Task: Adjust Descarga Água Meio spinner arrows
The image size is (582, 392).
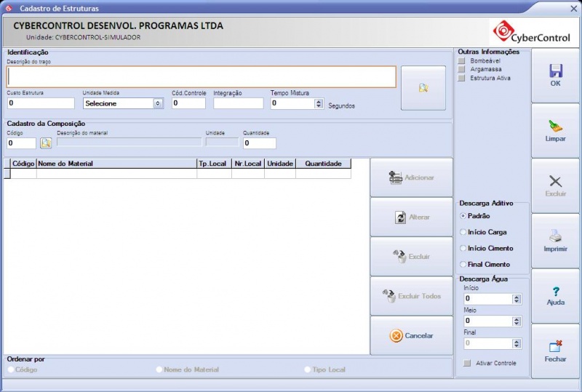Action: 517,321
